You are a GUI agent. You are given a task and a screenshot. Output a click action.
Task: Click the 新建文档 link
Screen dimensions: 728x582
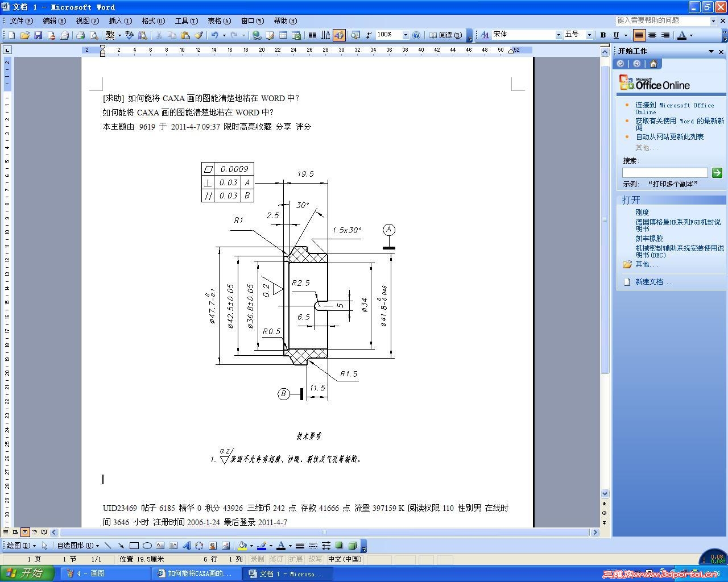point(653,282)
